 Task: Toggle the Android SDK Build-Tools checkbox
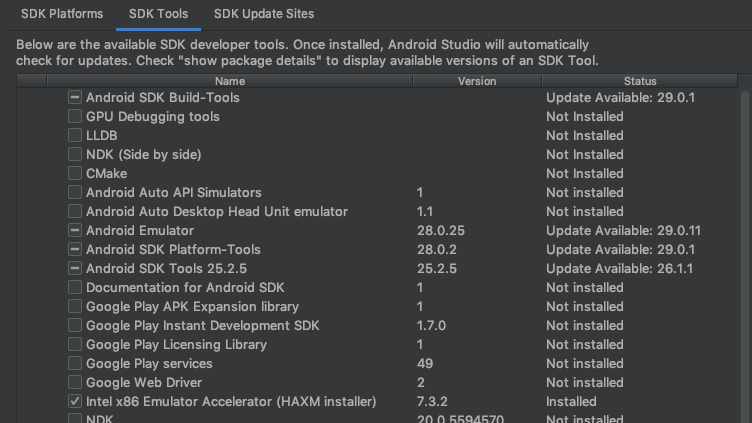75,97
